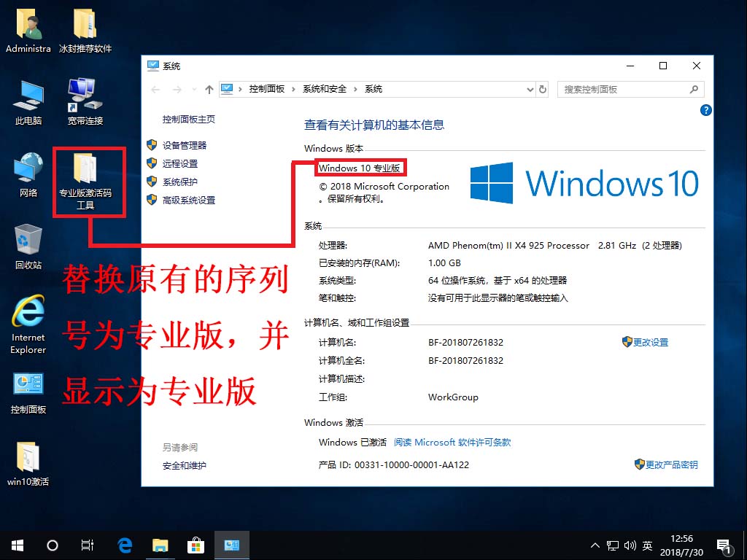Open Cortana search circle on taskbar

pyautogui.click(x=53, y=545)
